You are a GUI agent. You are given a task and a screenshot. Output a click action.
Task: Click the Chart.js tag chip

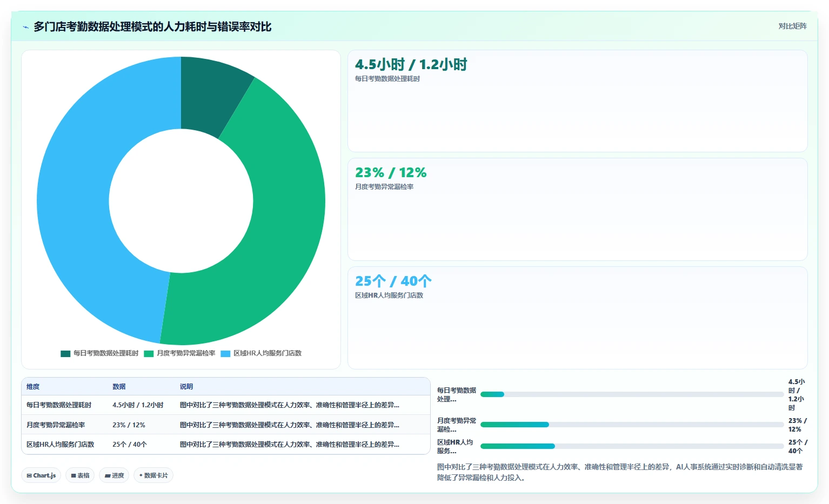[41, 475]
